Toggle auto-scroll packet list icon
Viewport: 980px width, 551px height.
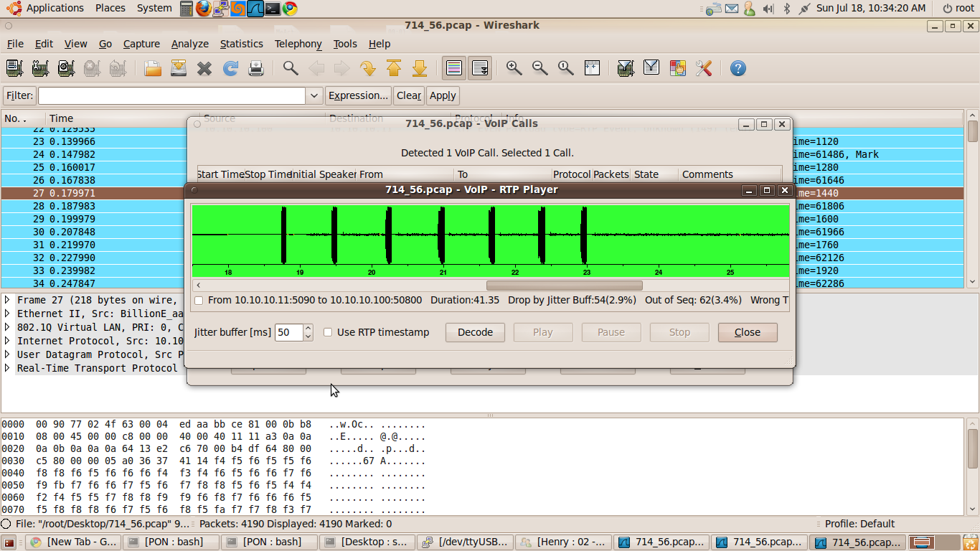click(x=480, y=68)
